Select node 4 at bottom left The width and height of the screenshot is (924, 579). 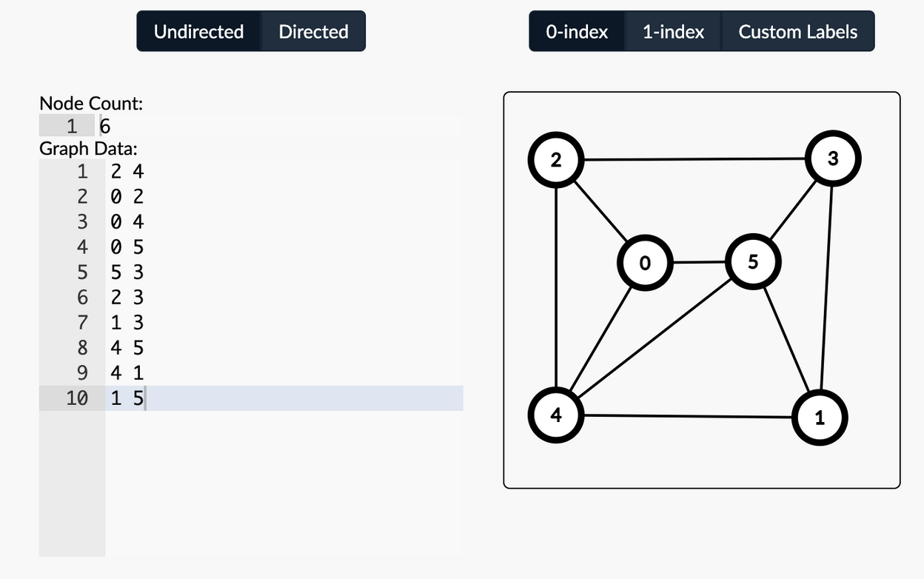[556, 415]
